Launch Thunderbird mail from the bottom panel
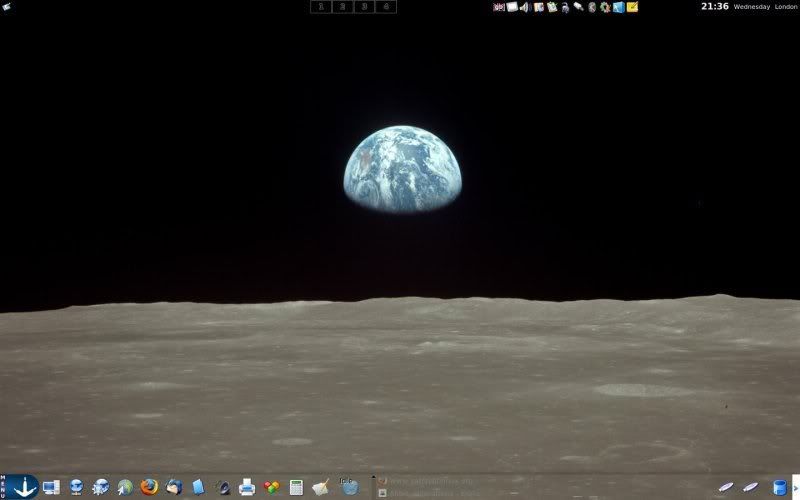Screen dimensions: 800x500 174,487
